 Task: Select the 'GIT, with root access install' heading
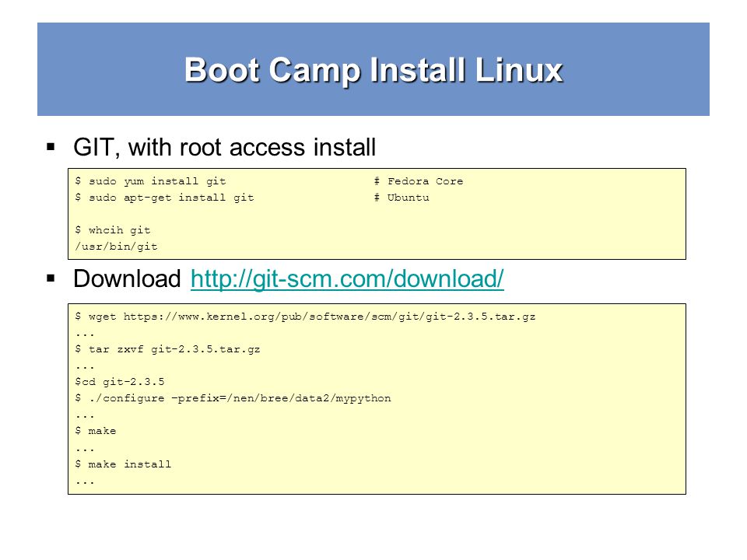tap(224, 147)
